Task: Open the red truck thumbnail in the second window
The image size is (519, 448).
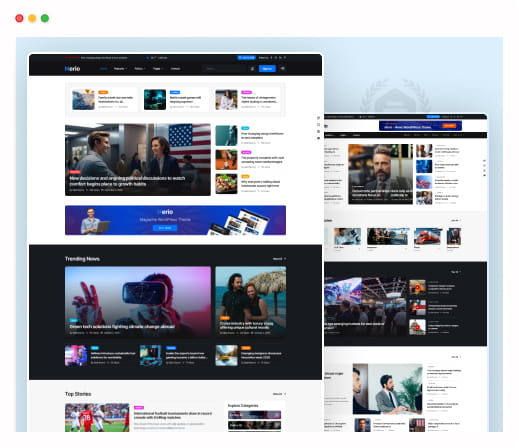Action: pos(428,237)
